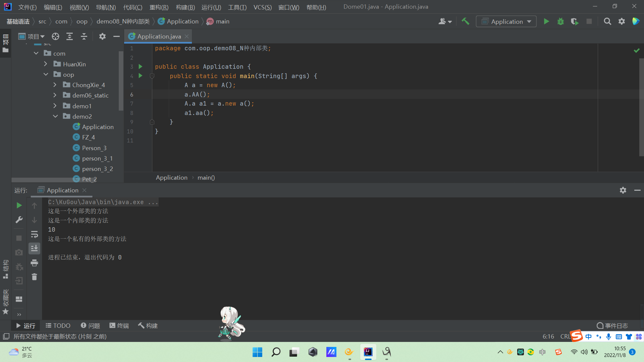Switch to the TODO tool window tab

[x=58, y=325]
